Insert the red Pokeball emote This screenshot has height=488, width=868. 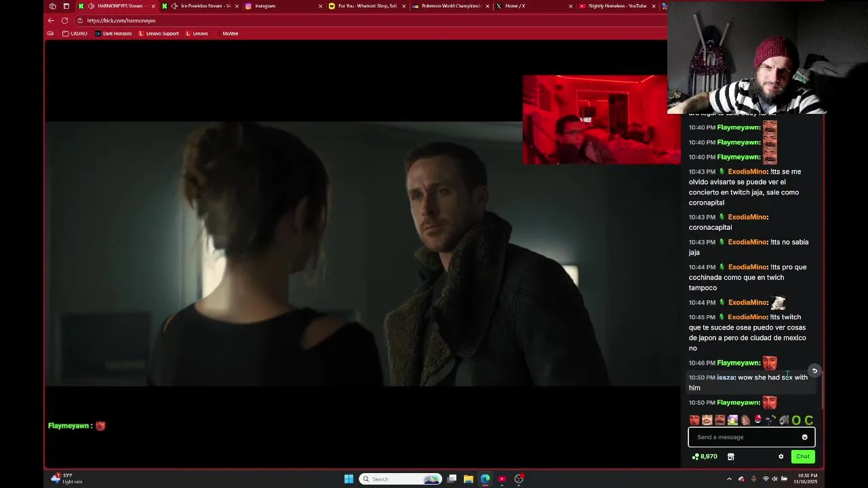click(x=757, y=420)
